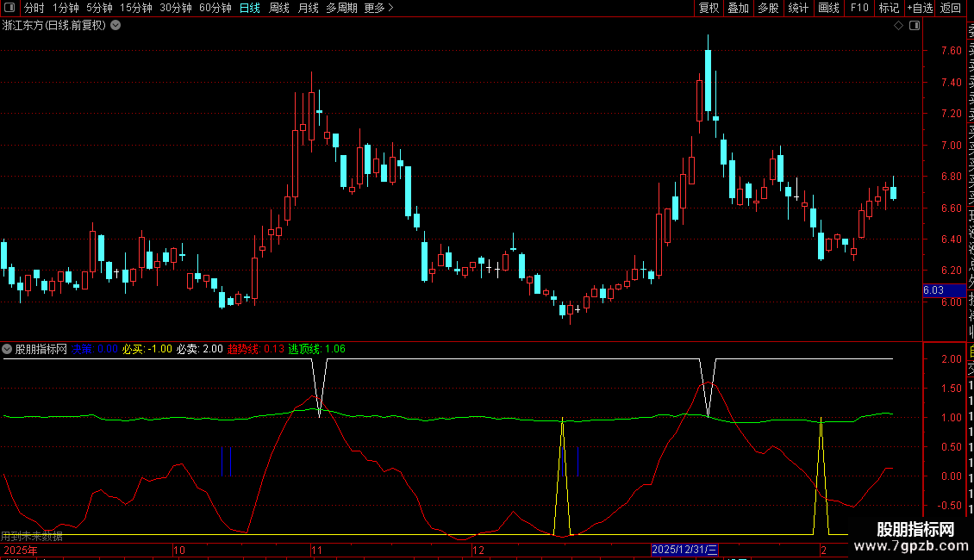
Task: Click the 2025/12/31/三 date marker
Action: coord(684,550)
